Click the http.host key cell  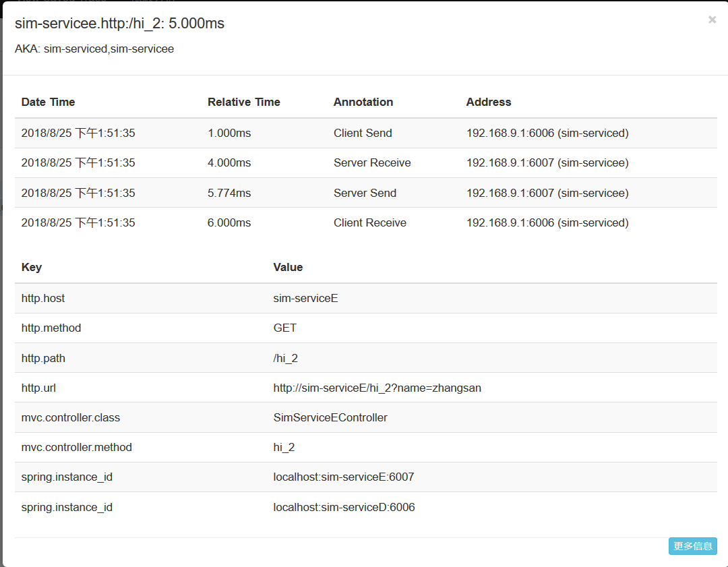click(x=43, y=298)
